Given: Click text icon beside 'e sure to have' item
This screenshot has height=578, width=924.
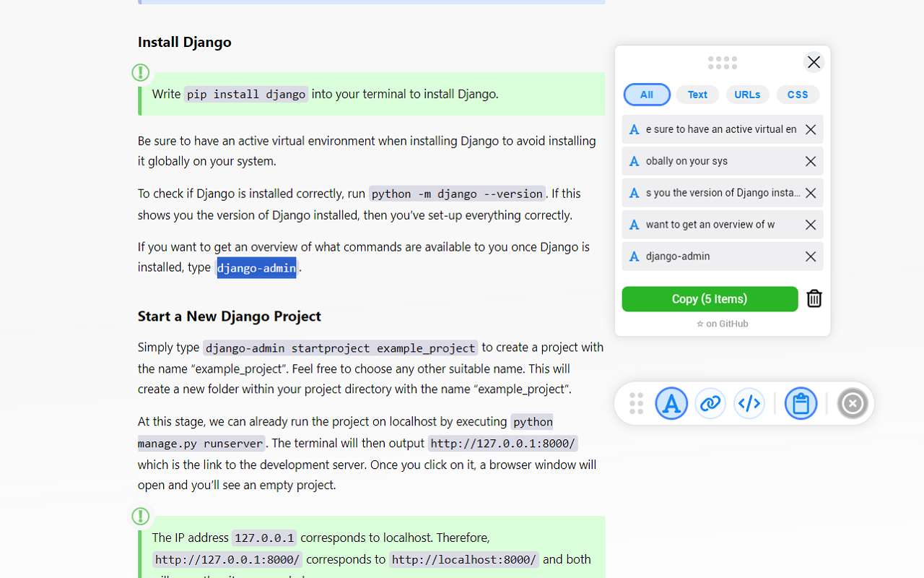Looking at the screenshot, I should 634,129.
